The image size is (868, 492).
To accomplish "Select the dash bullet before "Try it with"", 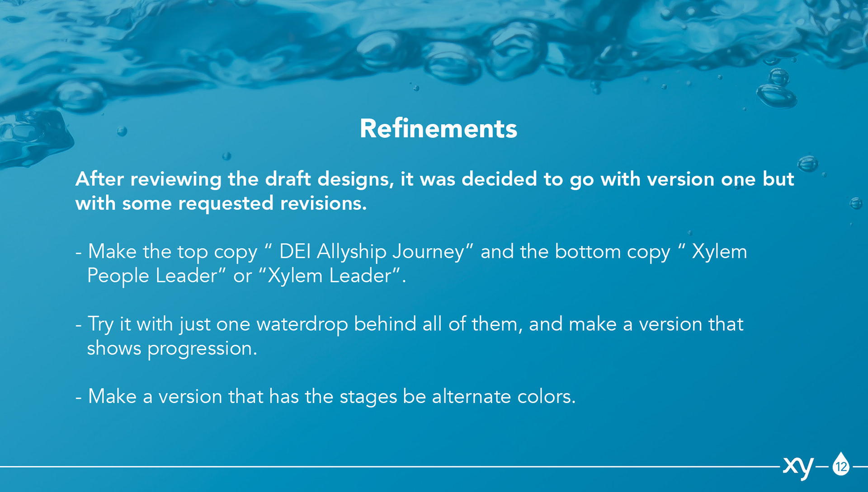I will tap(79, 325).
